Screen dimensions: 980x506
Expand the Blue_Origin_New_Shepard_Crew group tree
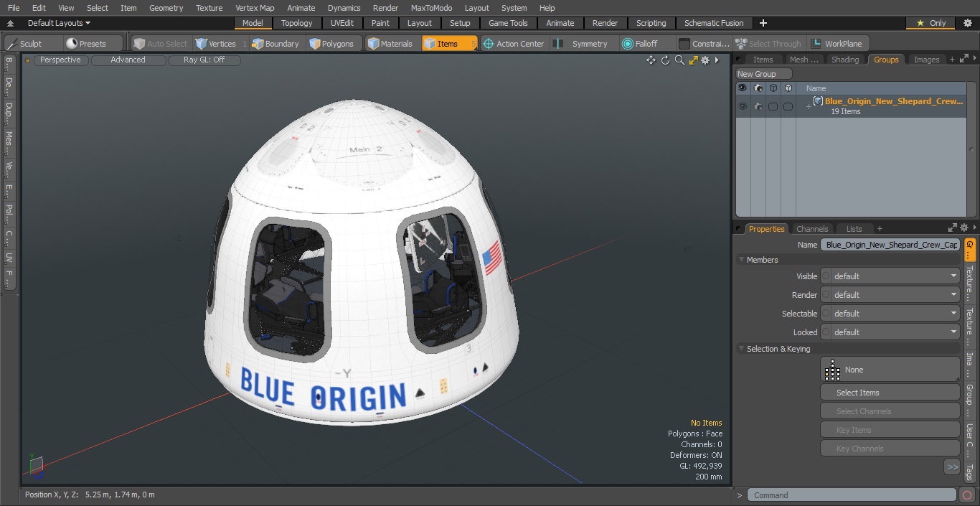pyautogui.click(x=809, y=107)
